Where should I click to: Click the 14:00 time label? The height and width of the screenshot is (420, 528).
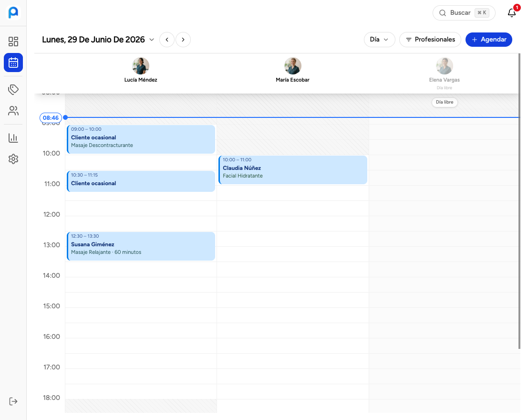(x=52, y=276)
